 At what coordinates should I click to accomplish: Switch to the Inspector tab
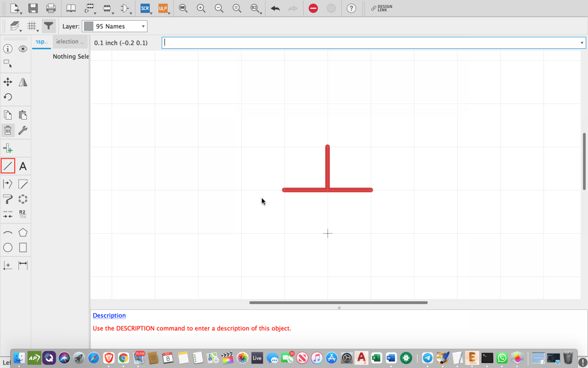click(41, 42)
